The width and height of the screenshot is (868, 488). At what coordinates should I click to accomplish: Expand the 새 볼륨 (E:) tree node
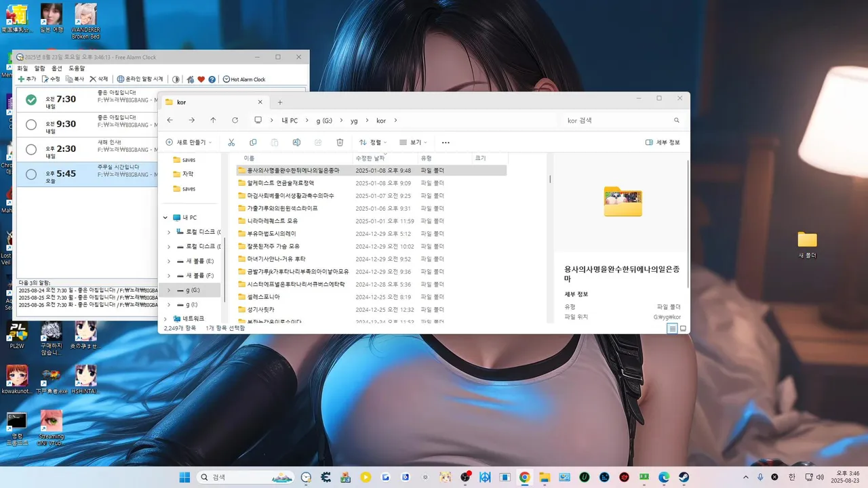pyautogui.click(x=169, y=261)
